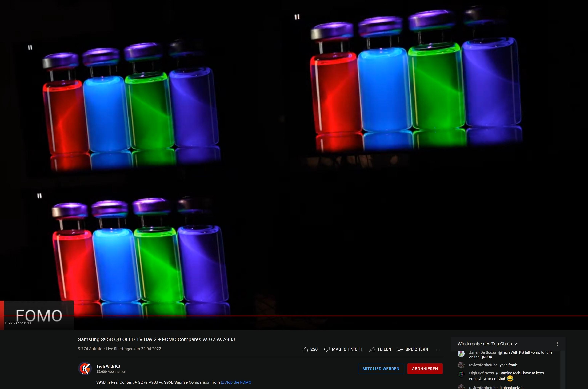Click the 15.600 Abonnenten subscriber count

click(x=111, y=372)
